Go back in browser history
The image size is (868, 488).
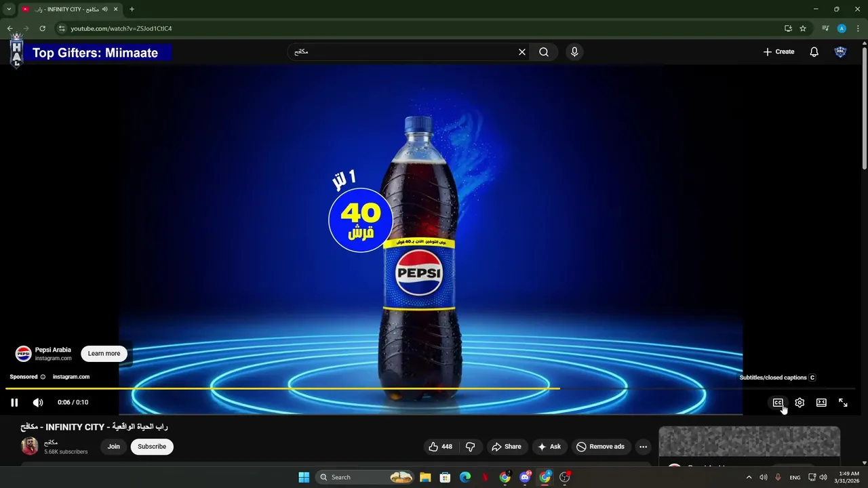point(9,28)
